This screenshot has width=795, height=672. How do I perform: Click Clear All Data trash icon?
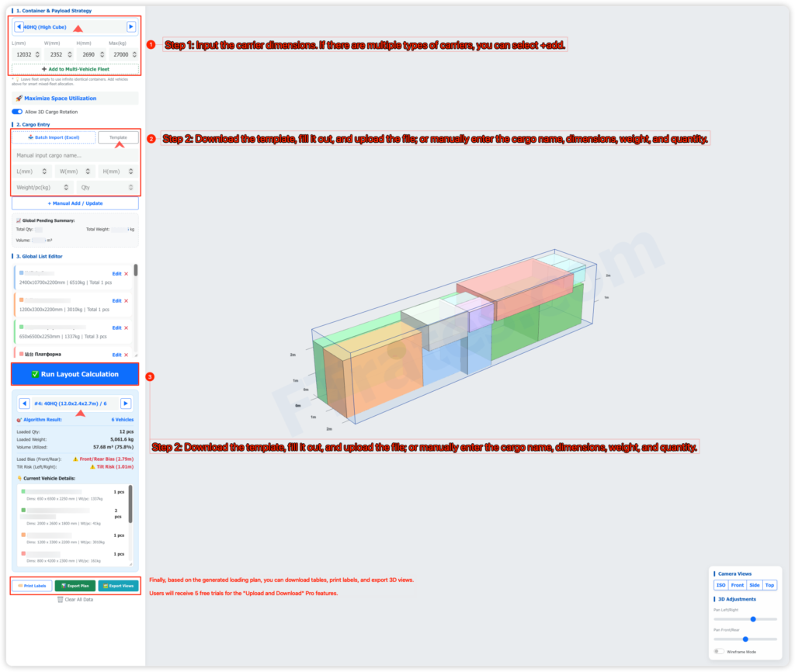coord(60,599)
